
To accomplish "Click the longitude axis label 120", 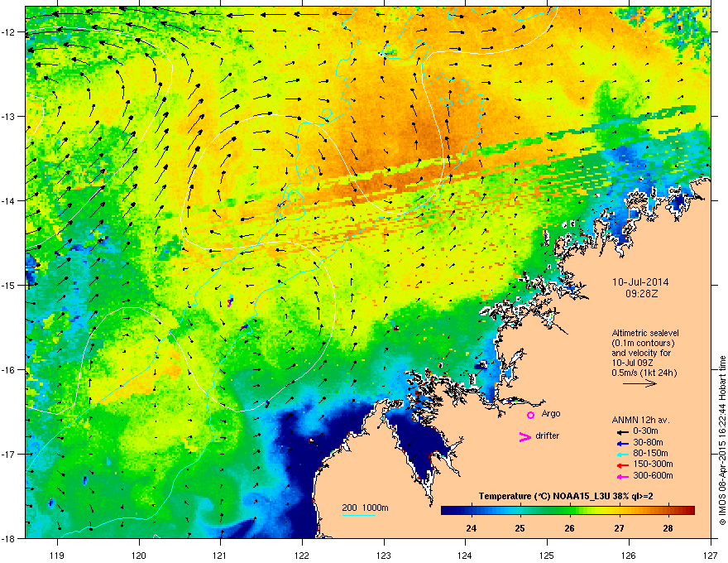I will tap(139, 555).
